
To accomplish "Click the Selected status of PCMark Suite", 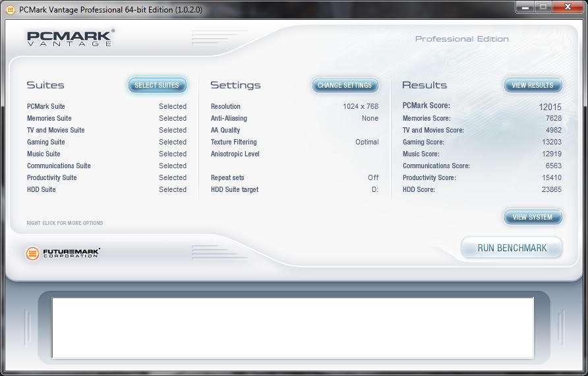I will coord(173,107).
